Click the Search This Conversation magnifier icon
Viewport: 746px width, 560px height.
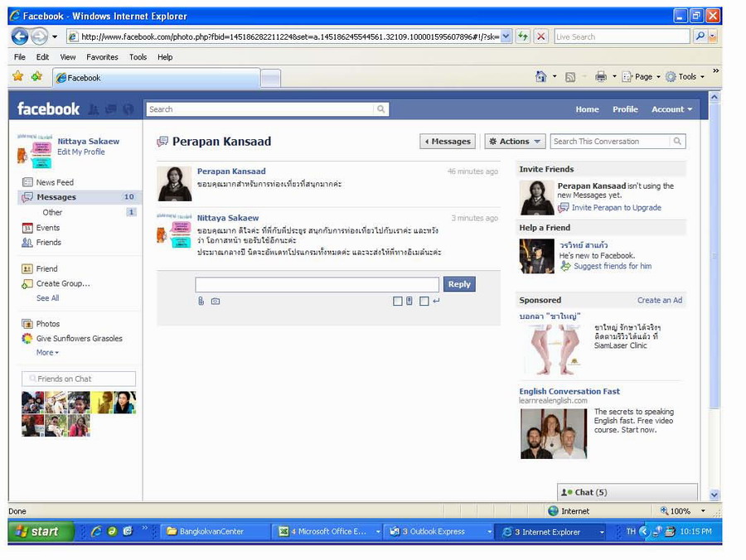tap(677, 141)
